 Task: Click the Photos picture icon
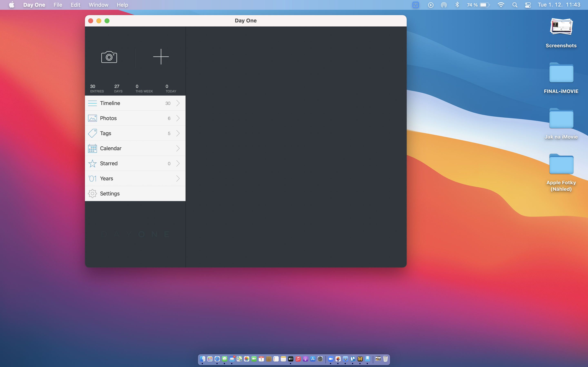92,118
